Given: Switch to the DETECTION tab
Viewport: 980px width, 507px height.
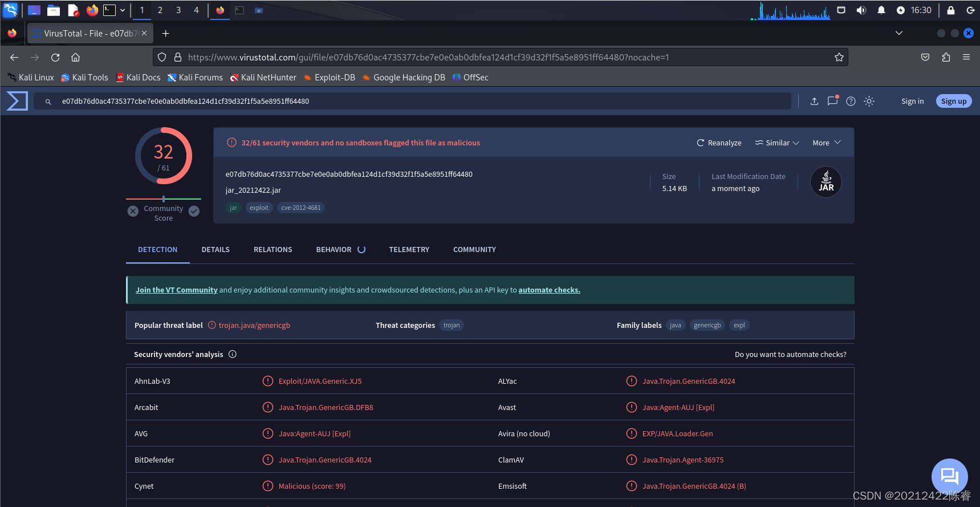Looking at the screenshot, I should (x=158, y=250).
